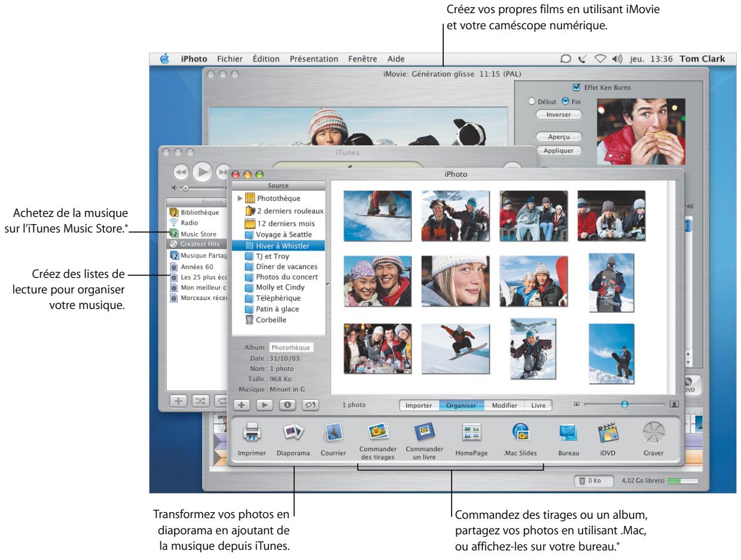The height and width of the screenshot is (560, 741).
Task: Switch to the Modifier mode tab
Action: pos(504,405)
